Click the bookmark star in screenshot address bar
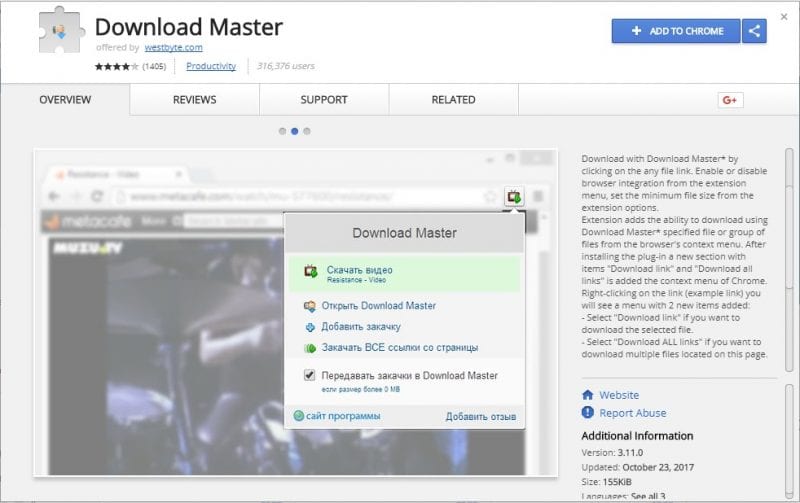 pos(490,196)
